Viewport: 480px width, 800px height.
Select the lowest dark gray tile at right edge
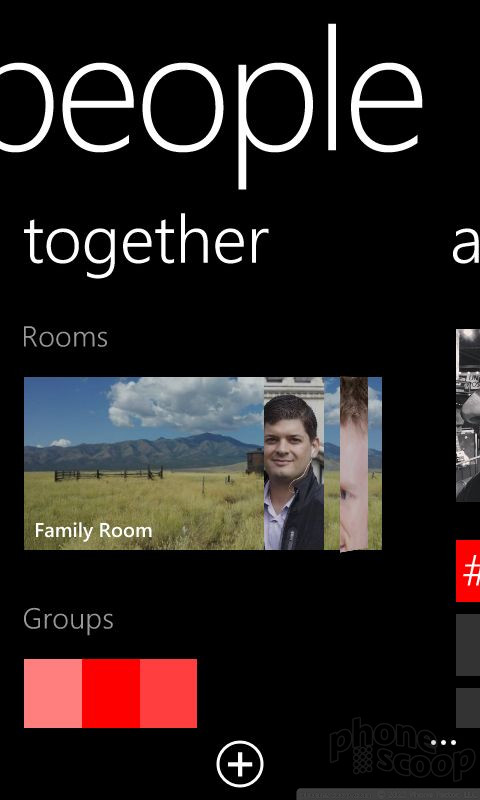pyautogui.click(x=468, y=708)
